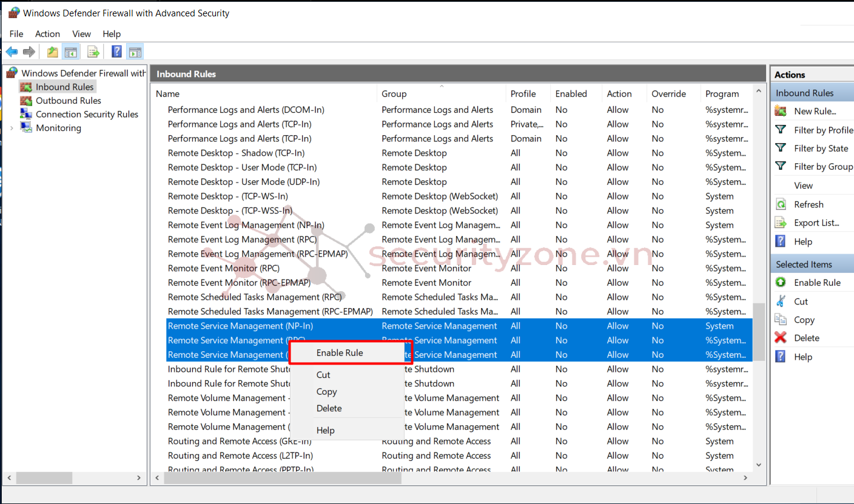Click the red X Delete icon in Actions pane

781,338
